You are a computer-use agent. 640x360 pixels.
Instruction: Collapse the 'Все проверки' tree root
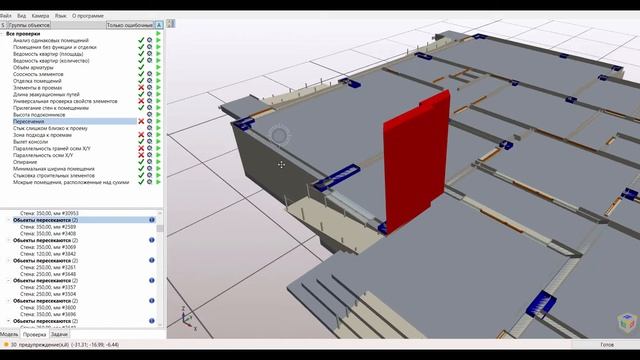click(x=2, y=34)
